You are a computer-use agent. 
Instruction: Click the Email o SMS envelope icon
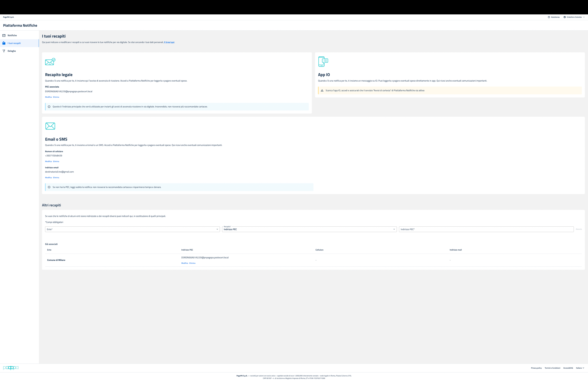click(50, 126)
